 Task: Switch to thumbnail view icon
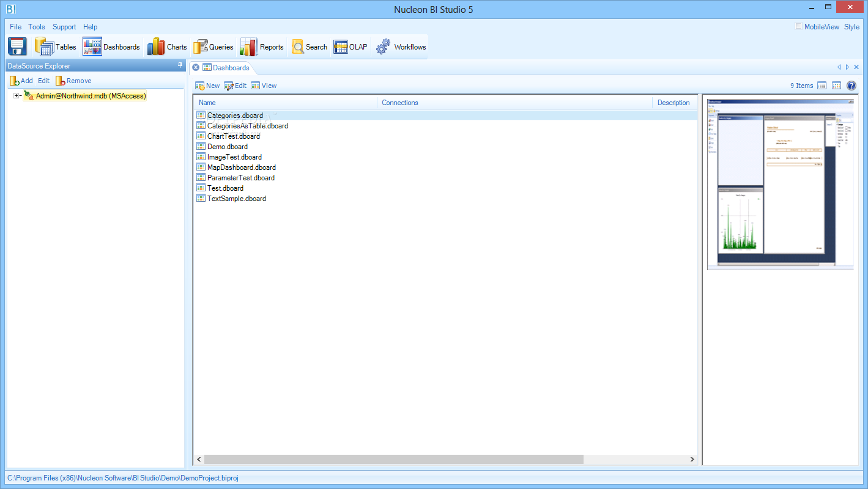click(836, 86)
